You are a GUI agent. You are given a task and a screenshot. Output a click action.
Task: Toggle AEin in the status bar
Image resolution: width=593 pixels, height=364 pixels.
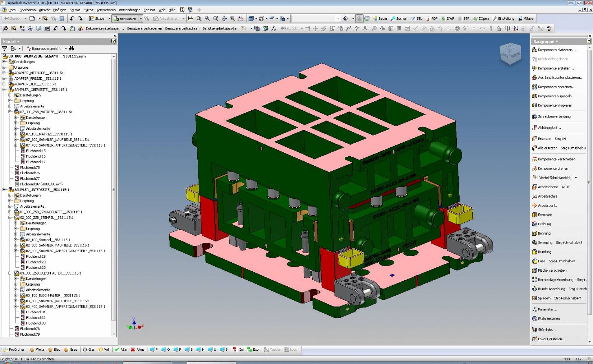121,349
